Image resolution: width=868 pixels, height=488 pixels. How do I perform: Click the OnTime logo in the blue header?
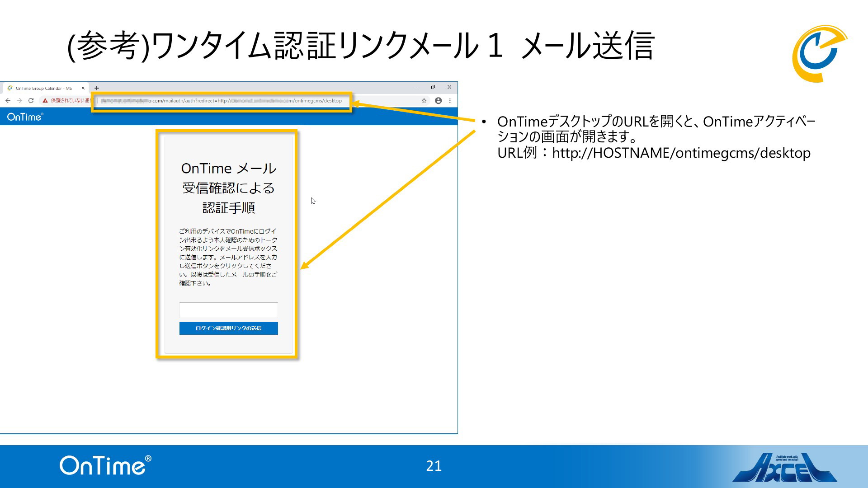[25, 117]
